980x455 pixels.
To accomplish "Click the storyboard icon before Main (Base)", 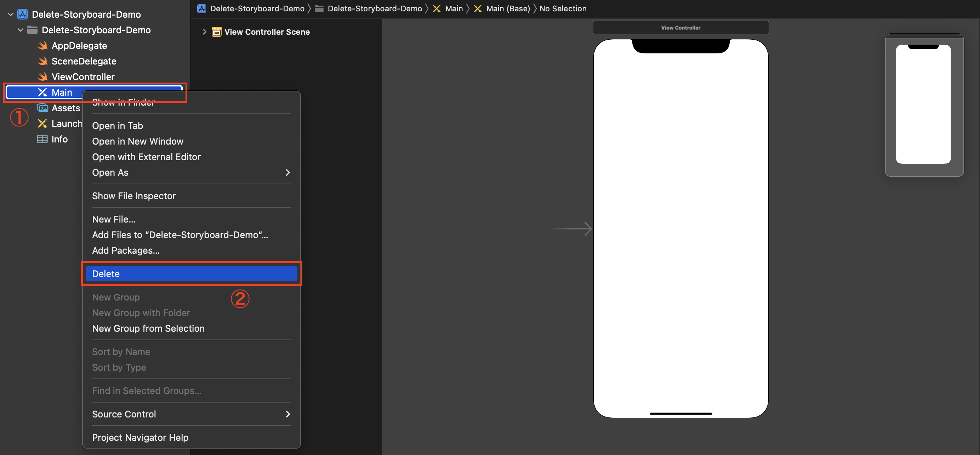I will 478,9.
